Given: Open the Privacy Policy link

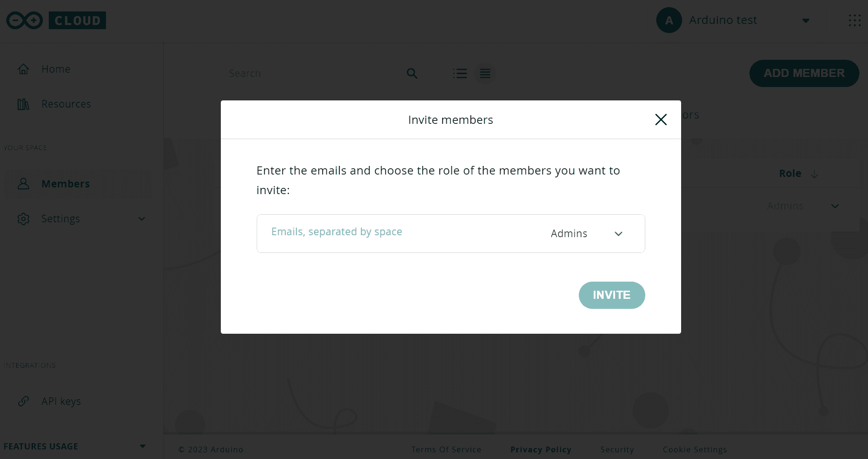Looking at the screenshot, I should [x=541, y=449].
